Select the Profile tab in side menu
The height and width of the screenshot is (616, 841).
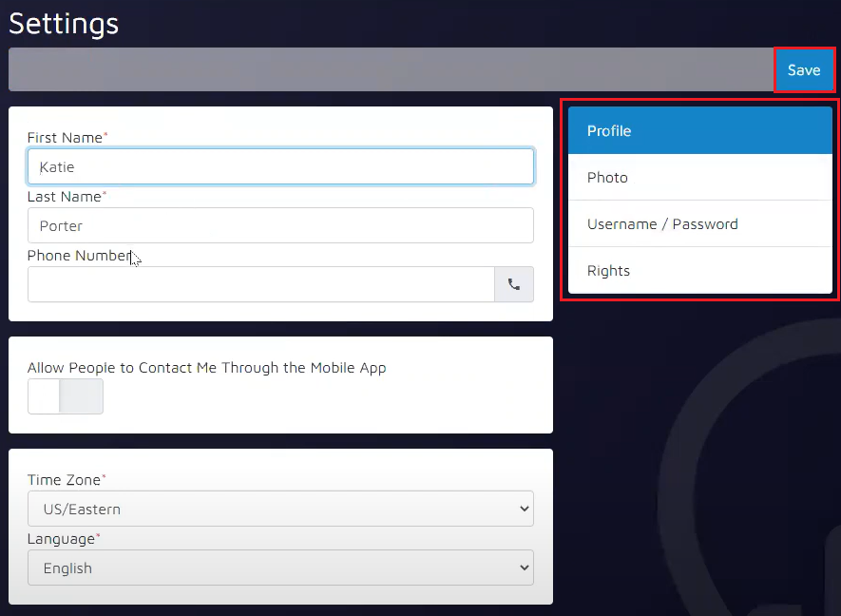click(x=699, y=131)
